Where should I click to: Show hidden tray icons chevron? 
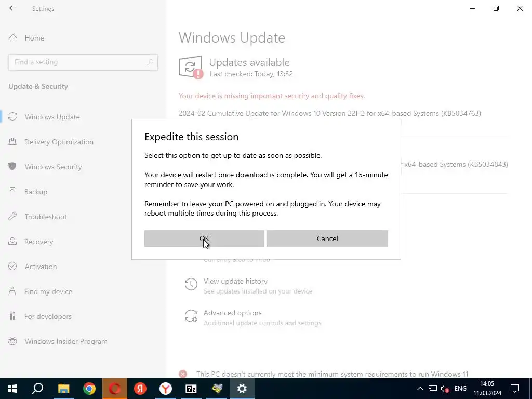tap(420, 389)
